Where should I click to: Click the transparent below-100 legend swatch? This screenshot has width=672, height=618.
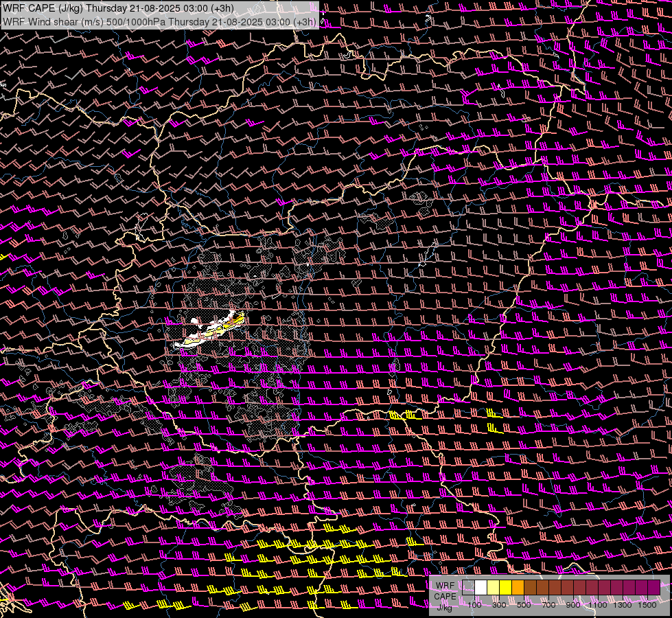[468, 588]
